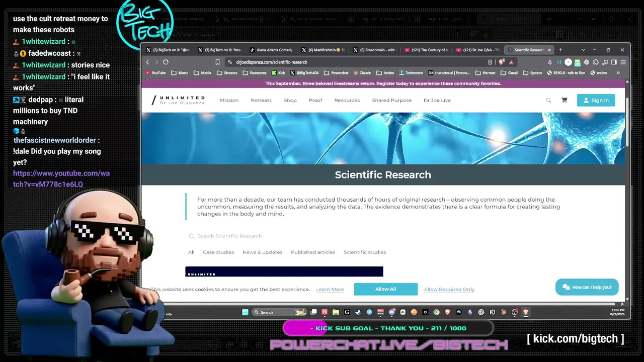
Task: Click the Task View taskbar icon
Action: (x=313, y=312)
